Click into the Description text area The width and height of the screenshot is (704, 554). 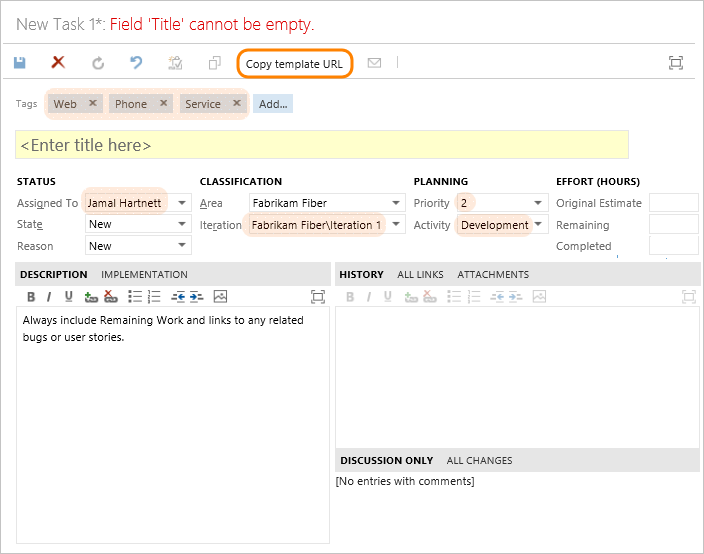pyautogui.click(x=173, y=425)
